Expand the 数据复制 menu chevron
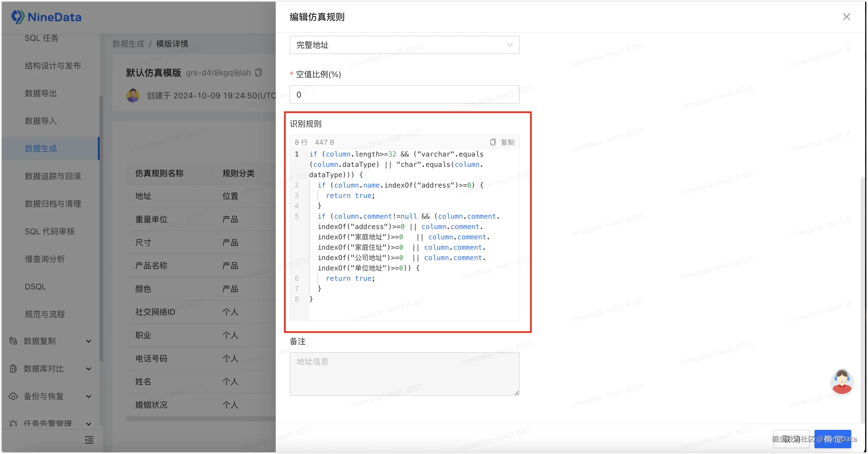Image resolution: width=868 pixels, height=454 pixels. click(x=89, y=341)
